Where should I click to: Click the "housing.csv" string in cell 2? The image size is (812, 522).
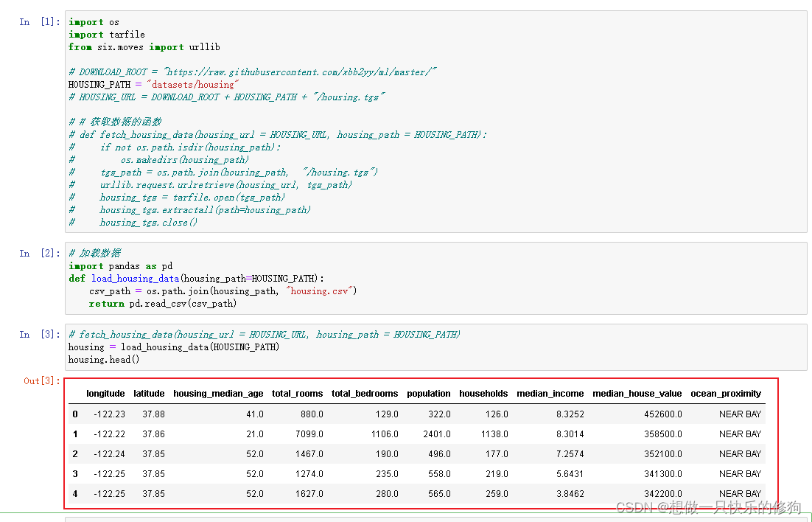point(320,290)
